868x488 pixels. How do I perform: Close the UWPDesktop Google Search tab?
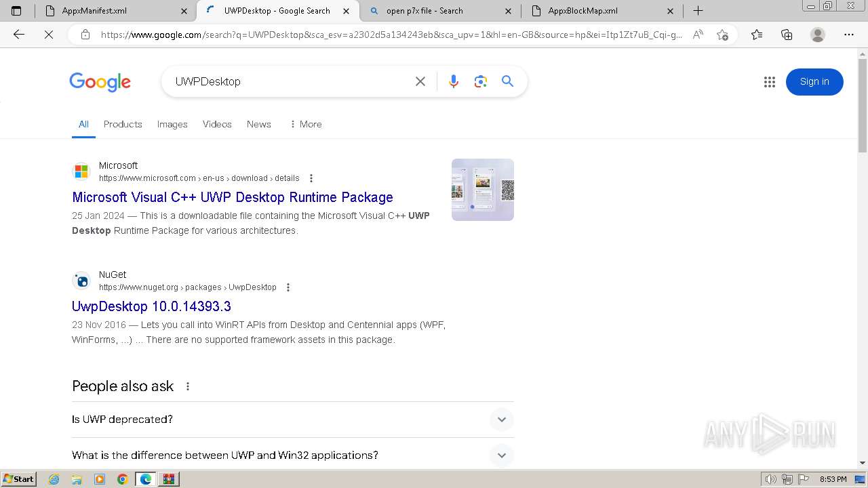(x=347, y=11)
